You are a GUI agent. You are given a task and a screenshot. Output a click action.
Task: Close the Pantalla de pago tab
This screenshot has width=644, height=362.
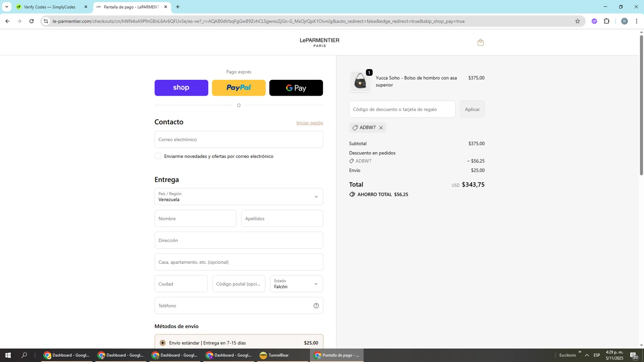tap(166, 7)
